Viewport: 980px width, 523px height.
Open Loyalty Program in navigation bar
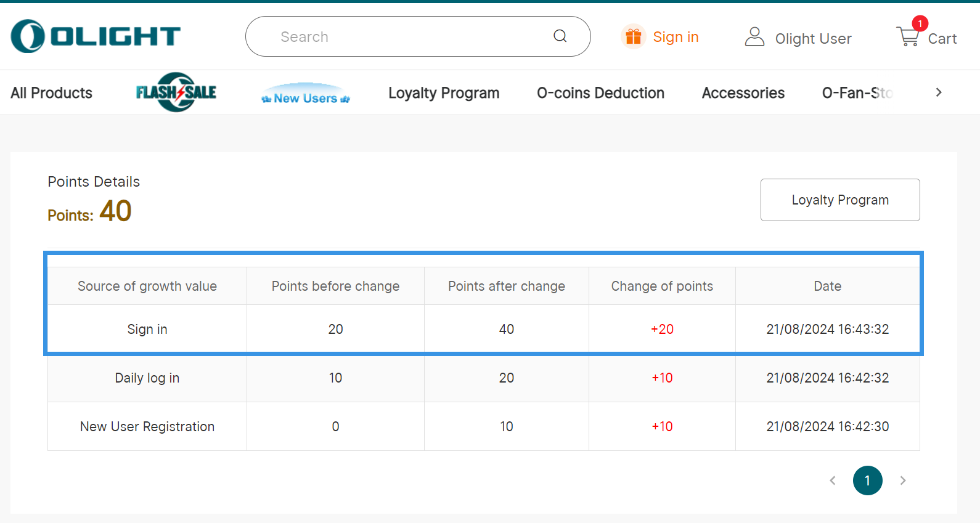coord(444,93)
